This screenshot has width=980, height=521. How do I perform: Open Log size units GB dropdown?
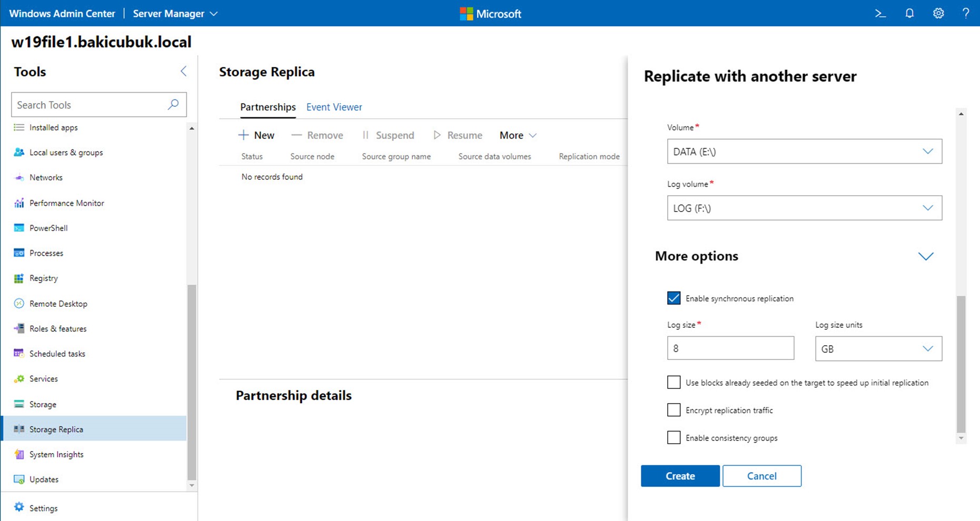pyautogui.click(x=878, y=349)
